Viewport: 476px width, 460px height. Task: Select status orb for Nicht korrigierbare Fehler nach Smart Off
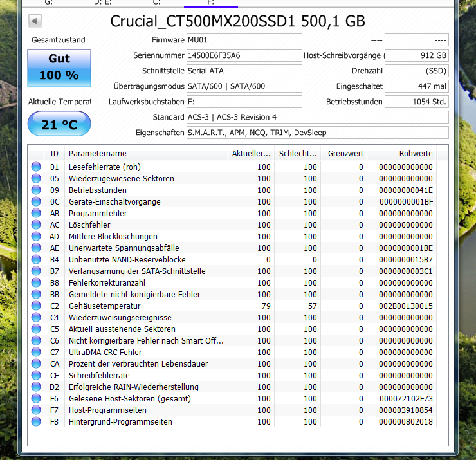(36, 340)
